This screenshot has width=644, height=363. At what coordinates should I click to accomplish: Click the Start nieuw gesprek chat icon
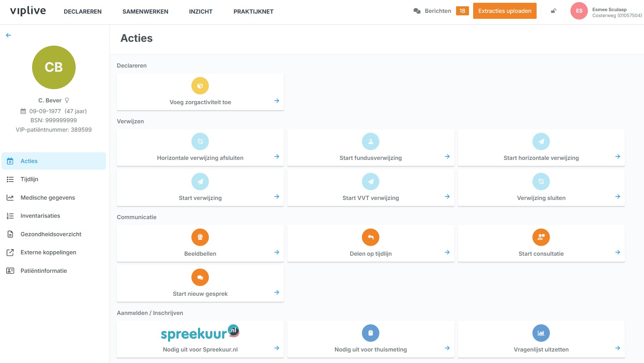click(x=200, y=277)
